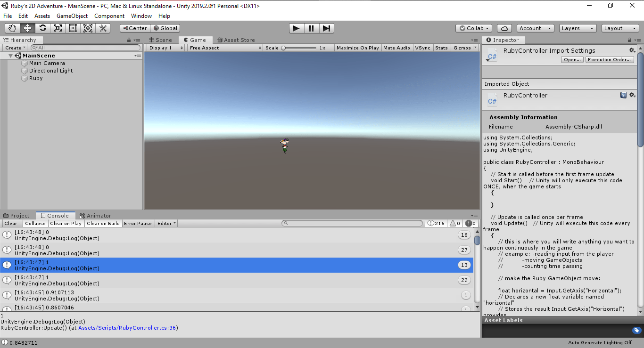This screenshot has height=348, width=644.
Task: Click the Pause button
Action: point(311,28)
